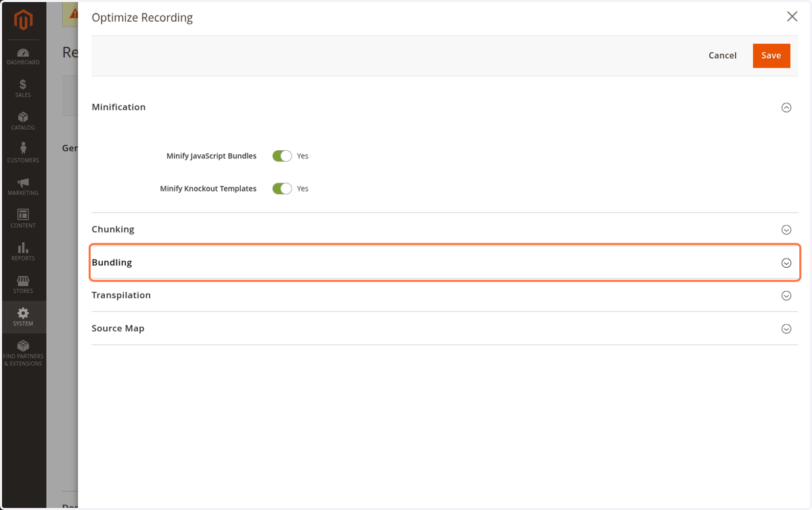Open Dashboard from the sidebar
Viewport: 812px width, 510px height.
tap(23, 57)
